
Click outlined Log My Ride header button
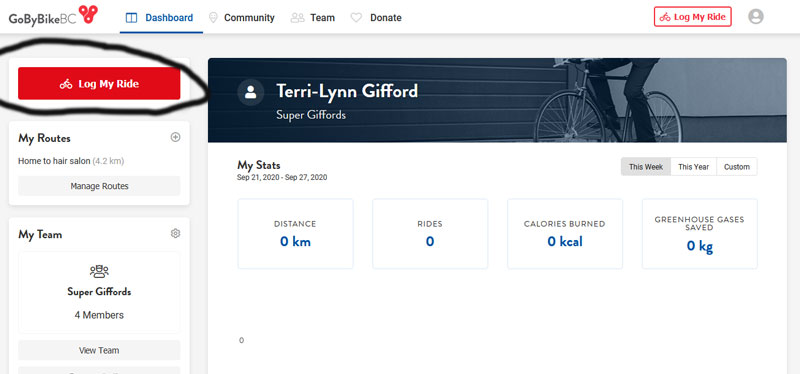(692, 17)
